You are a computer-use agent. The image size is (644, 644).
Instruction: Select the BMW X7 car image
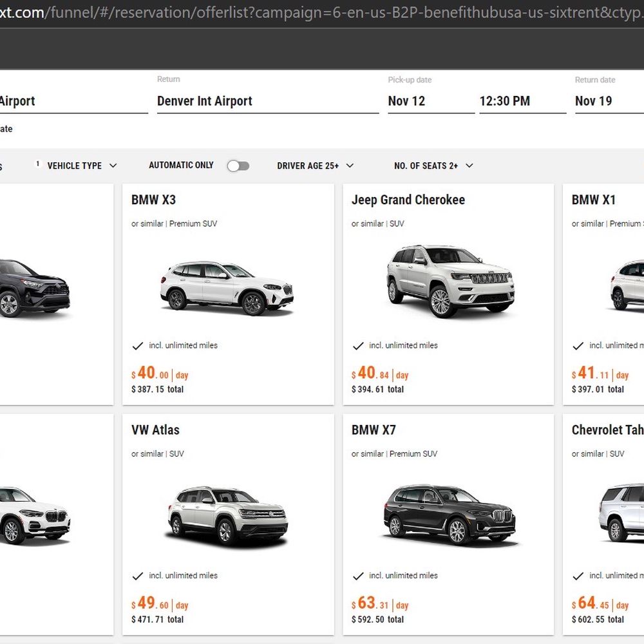coord(450,515)
